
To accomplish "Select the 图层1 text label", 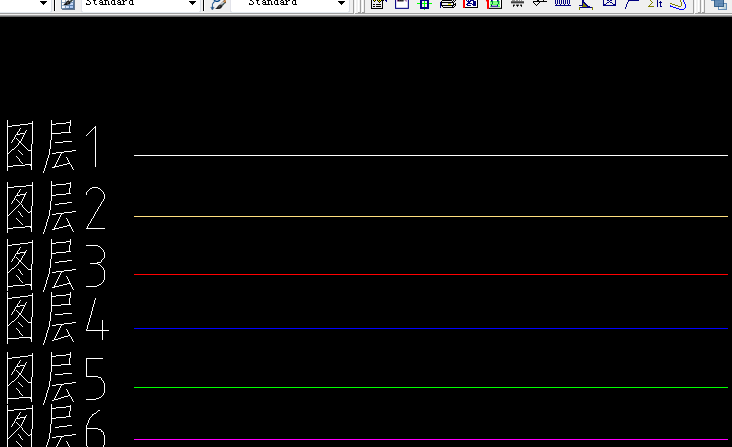I will (x=53, y=146).
